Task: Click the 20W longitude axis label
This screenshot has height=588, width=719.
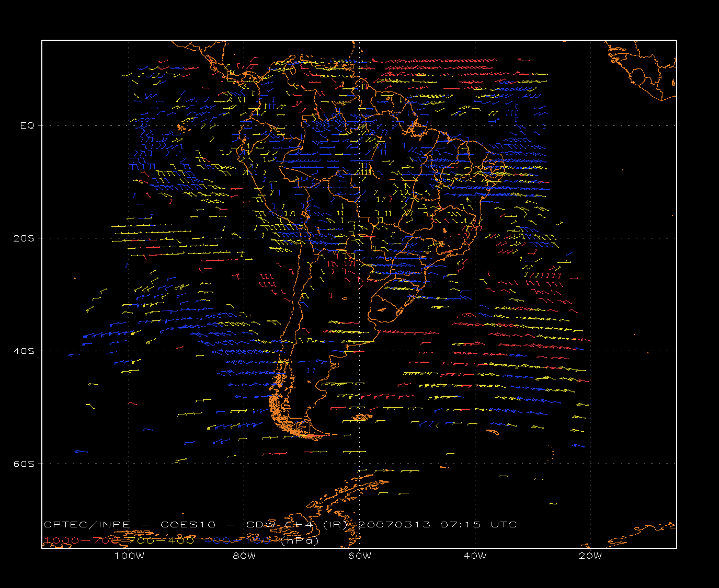Action: pyautogui.click(x=590, y=556)
